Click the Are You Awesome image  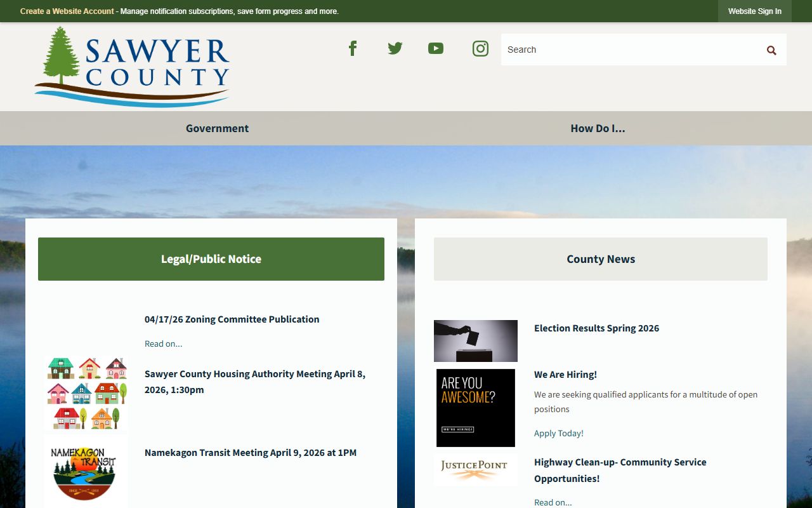point(476,408)
